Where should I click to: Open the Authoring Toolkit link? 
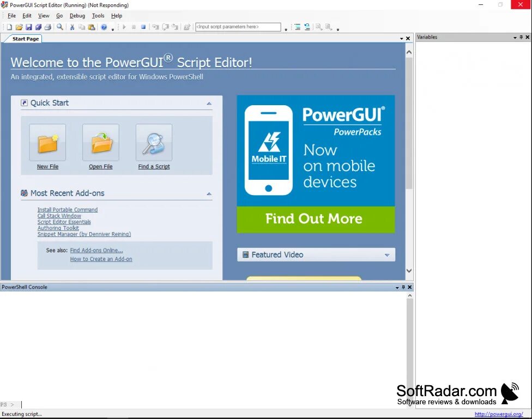pyautogui.click(x=58, y=228)
